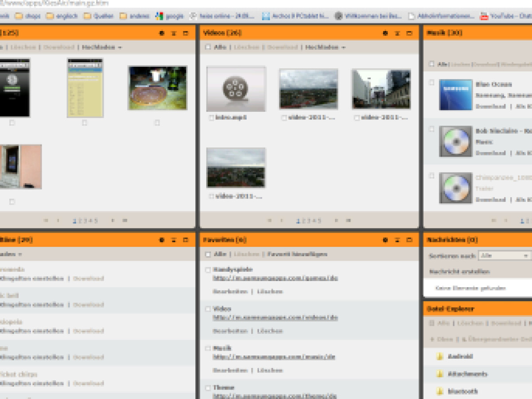The image size is (532, 399).
Task: Click the Android folder icon in Datei-Explorer
Action: pyautogui.click(x=440, y=356)
